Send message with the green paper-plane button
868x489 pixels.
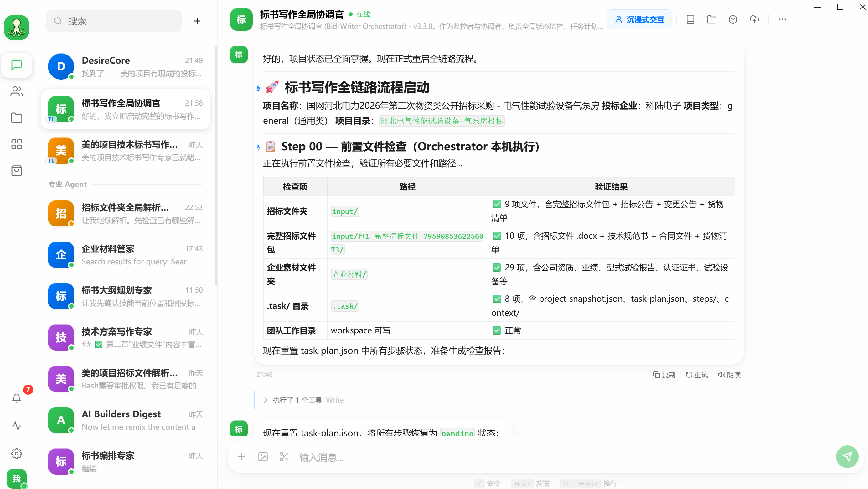847,457
